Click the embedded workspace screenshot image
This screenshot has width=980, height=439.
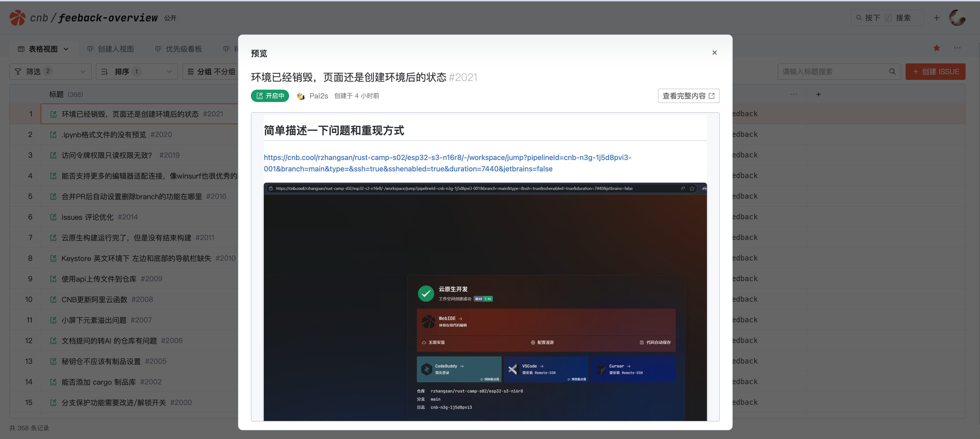485,301
